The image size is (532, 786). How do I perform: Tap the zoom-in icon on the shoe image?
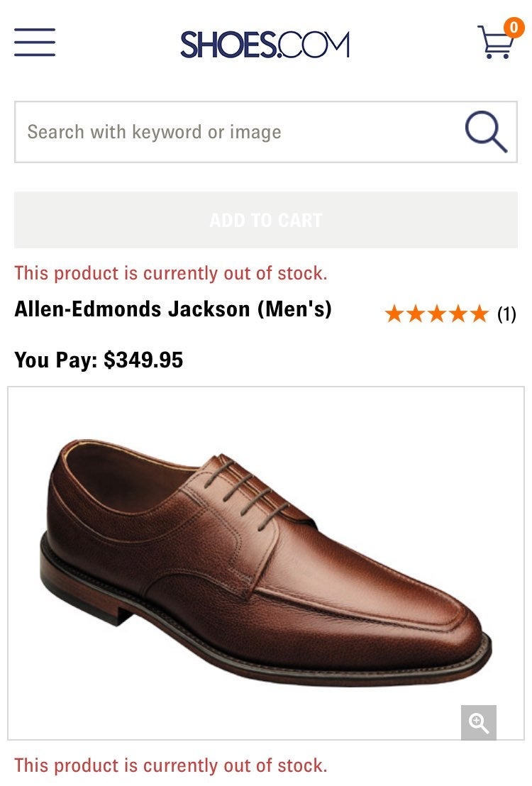[x=478, y=722]
